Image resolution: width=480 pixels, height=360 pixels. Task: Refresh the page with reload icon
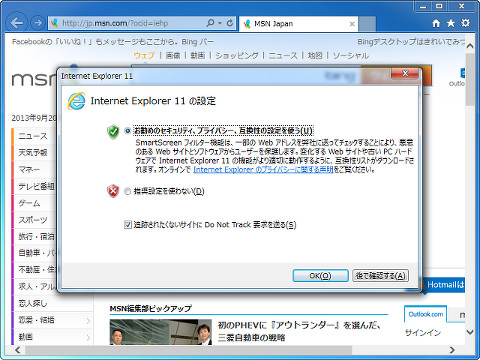pos(230,23)
